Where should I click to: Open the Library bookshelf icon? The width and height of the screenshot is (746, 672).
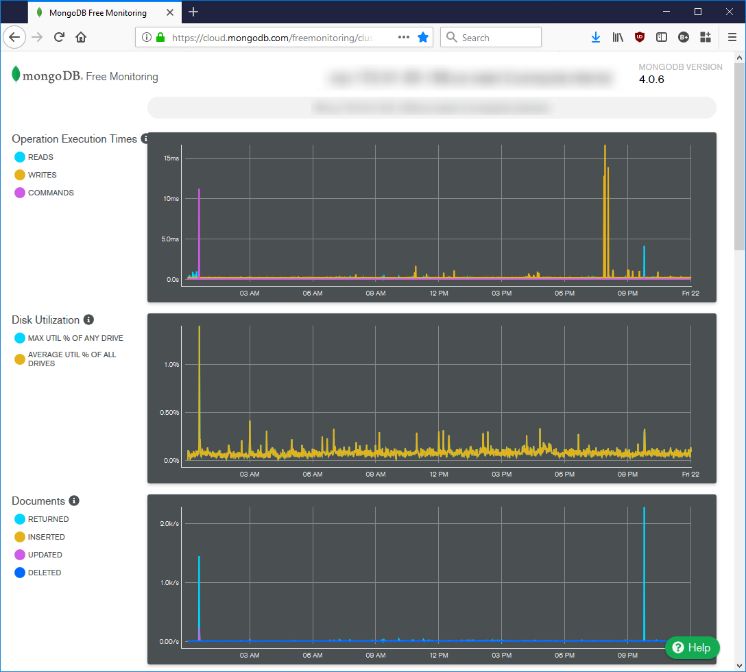click(618, 37)
